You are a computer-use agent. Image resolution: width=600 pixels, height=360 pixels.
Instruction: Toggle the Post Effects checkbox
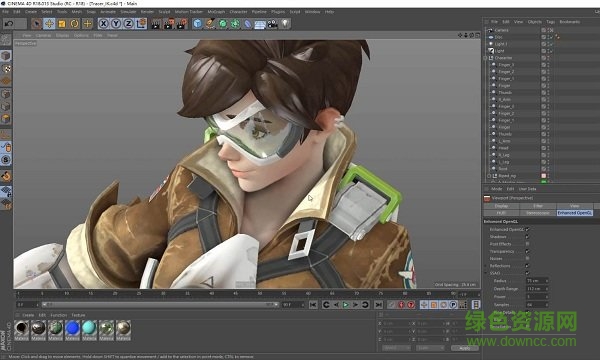click(x=527, y=244)
